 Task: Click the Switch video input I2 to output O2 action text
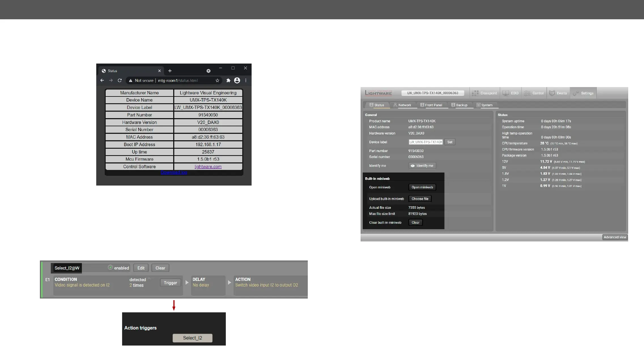[267, 285]
